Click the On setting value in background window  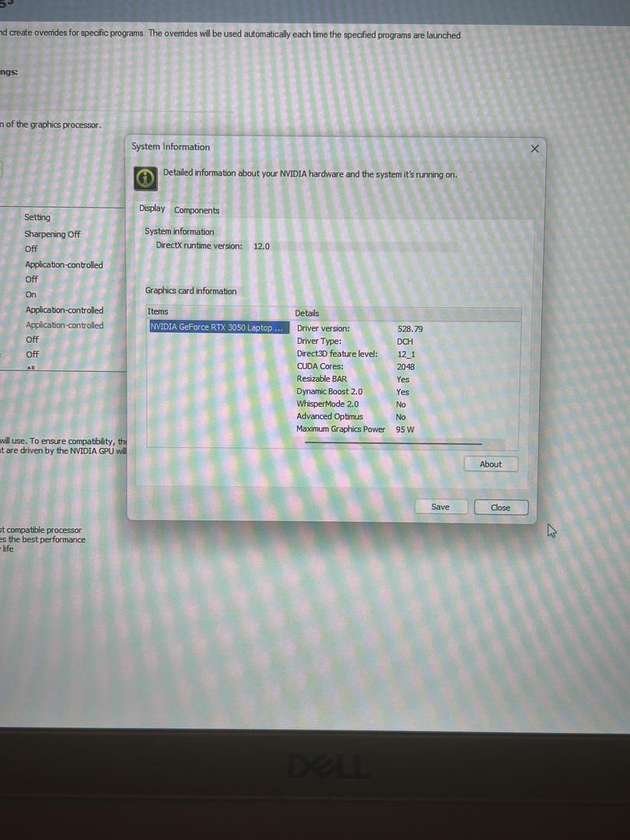(31, 295)
